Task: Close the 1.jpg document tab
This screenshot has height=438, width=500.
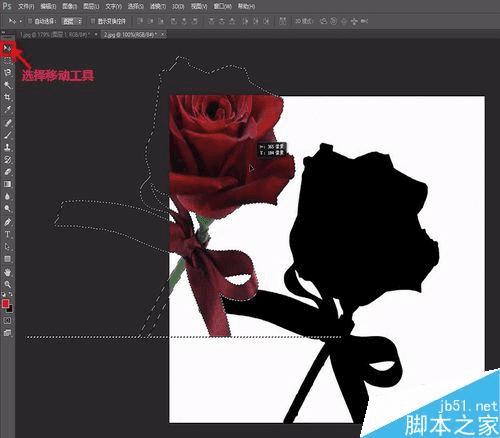Action: coord(96,34)
